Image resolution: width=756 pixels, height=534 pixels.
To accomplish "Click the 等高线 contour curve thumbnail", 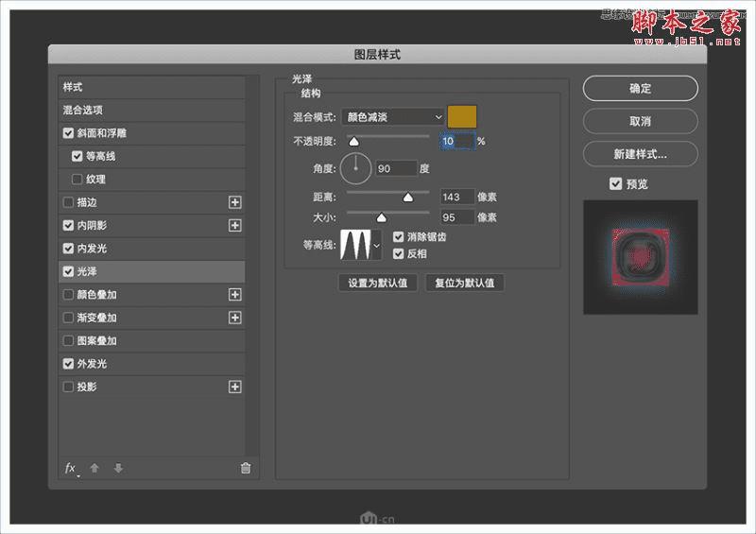I will [356, 245].
